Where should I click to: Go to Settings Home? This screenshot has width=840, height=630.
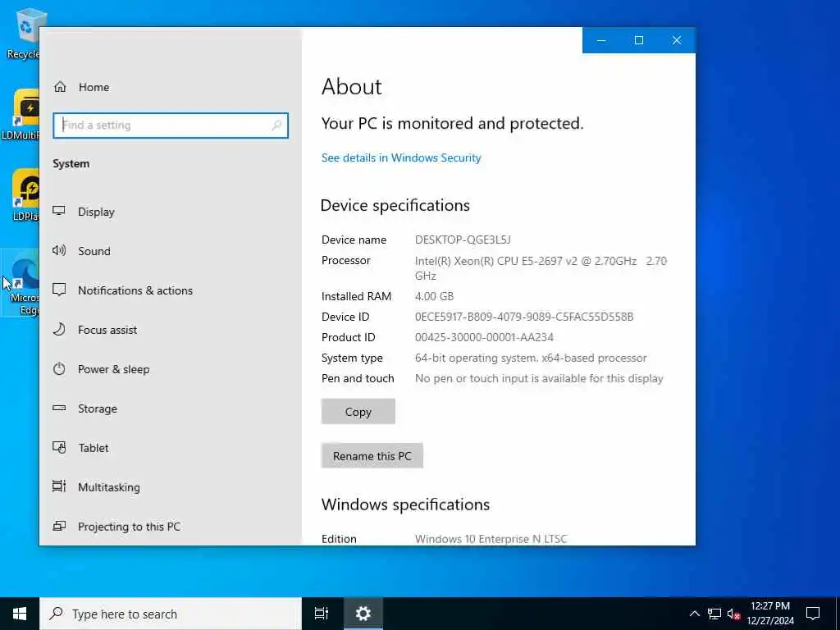[x=94, y=87]
